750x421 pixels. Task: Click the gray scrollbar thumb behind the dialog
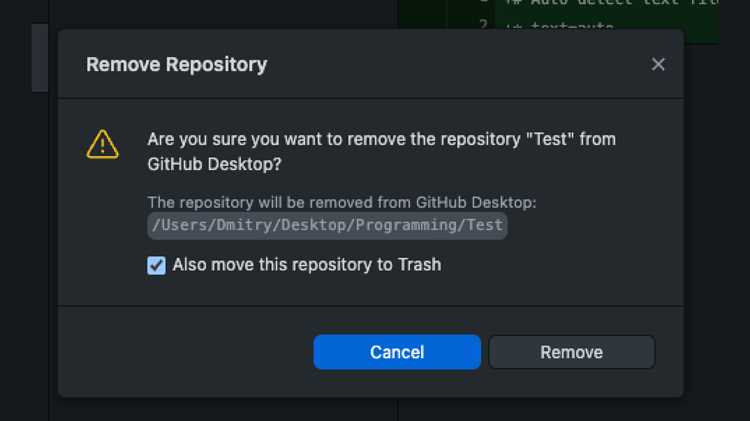[40, 57]
